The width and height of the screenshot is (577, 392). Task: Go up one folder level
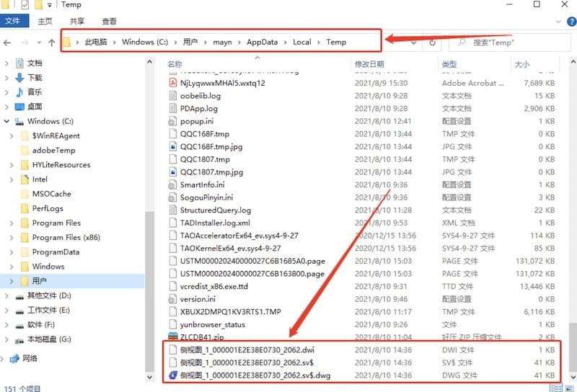[x=51, y=43]
